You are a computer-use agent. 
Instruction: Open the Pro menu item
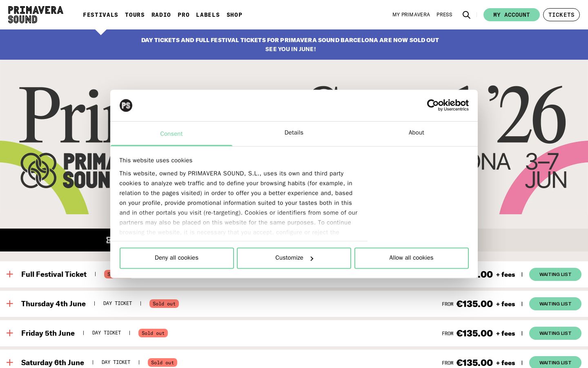click(184, 15)
